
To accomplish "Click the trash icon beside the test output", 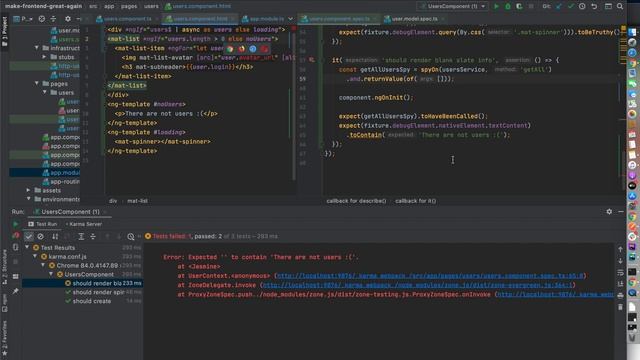I will tap(620, 307).
